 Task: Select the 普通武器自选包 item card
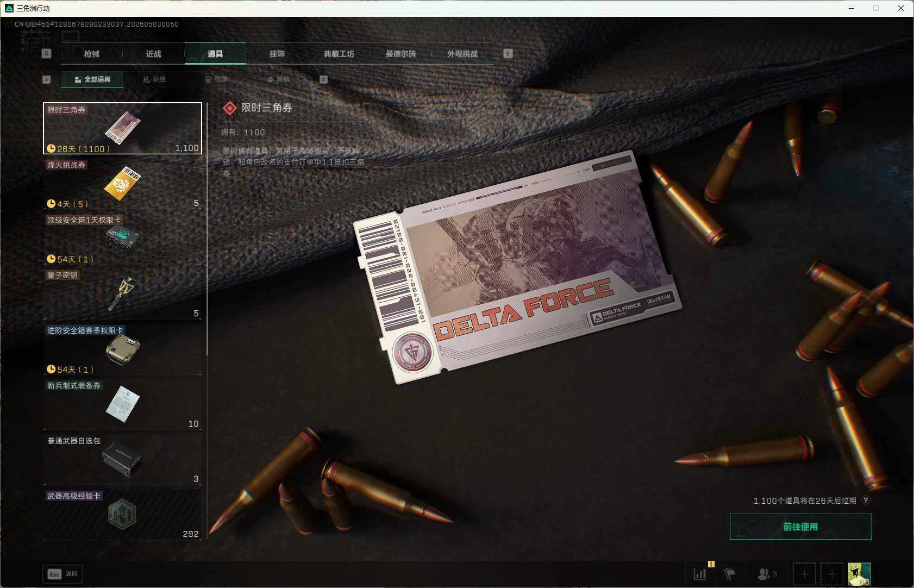point(123,460)
